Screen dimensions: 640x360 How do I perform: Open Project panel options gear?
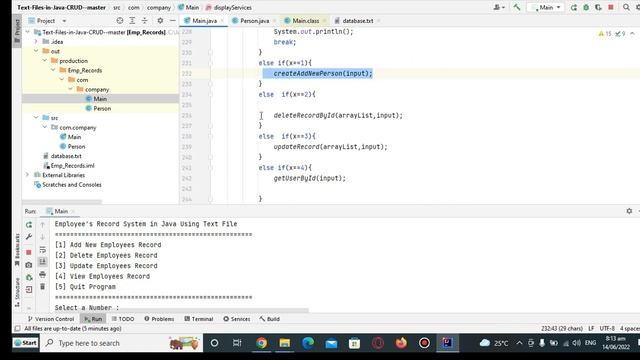pos(160,20)
